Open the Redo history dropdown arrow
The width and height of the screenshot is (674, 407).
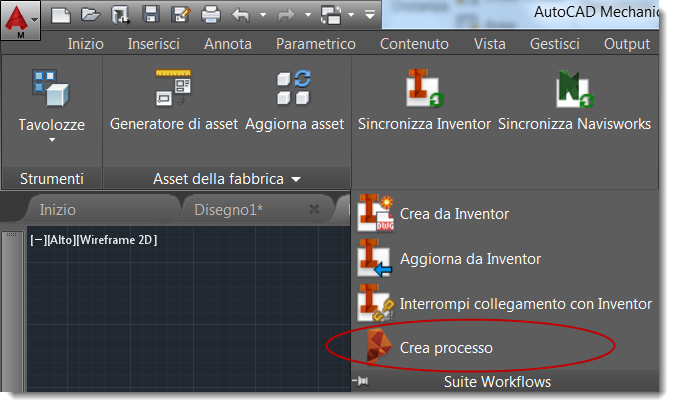(x=308, y=15)
